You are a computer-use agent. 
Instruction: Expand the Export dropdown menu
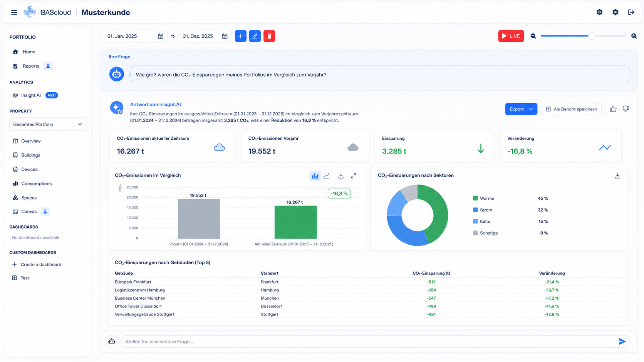click(521, 109)
